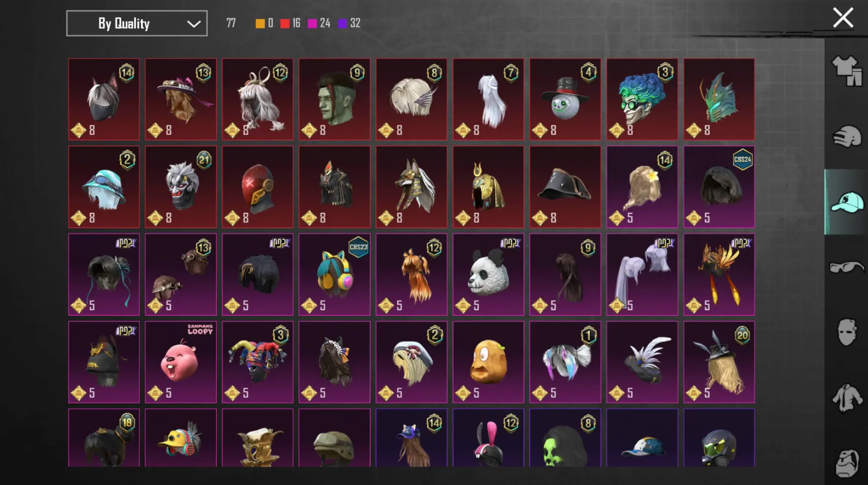Open the jacket category icon

tap(847, 398)
